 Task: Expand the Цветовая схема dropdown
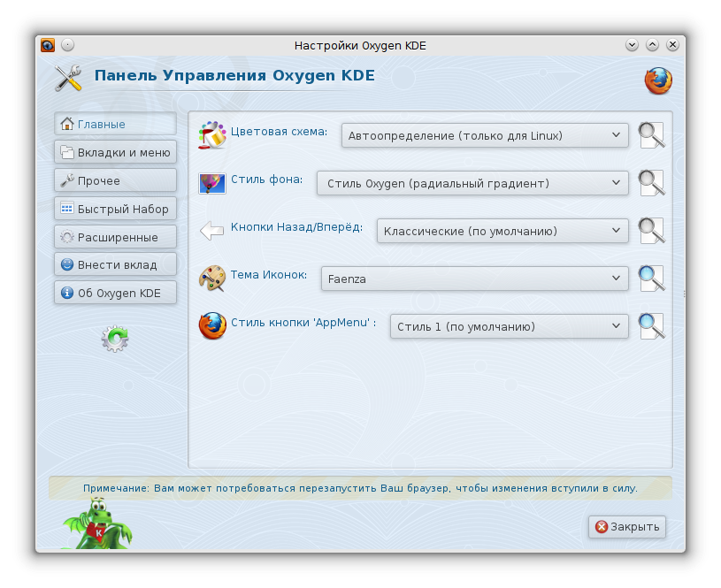pos(485,135)
